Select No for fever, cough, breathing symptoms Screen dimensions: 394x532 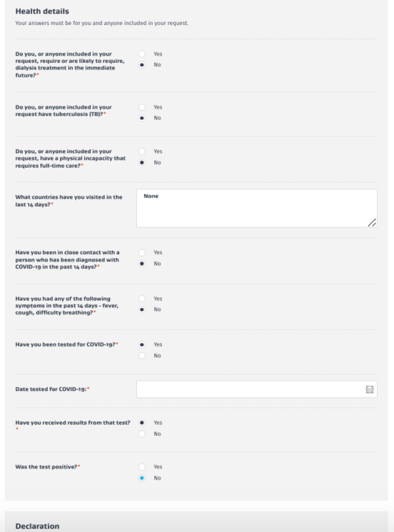point(142,310)
